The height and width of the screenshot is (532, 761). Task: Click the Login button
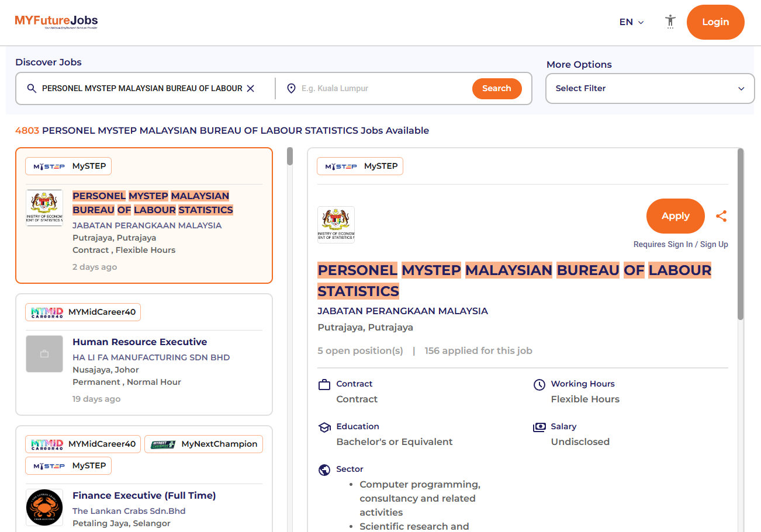coord(715,22)
